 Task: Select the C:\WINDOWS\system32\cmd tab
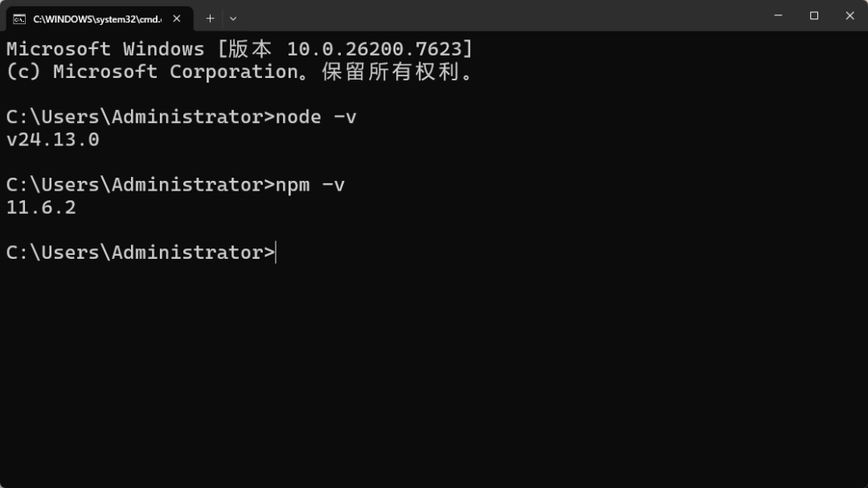click(x=96, y=18)
